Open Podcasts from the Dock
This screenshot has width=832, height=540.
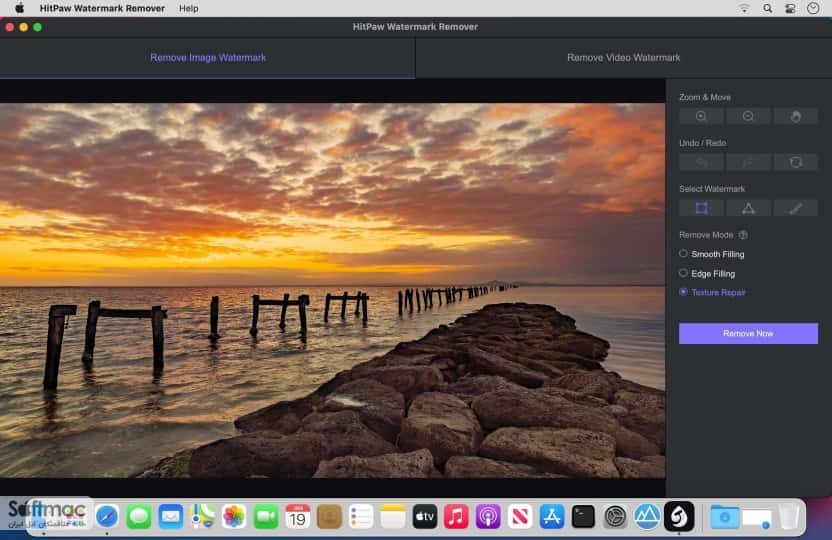point(488,516)
